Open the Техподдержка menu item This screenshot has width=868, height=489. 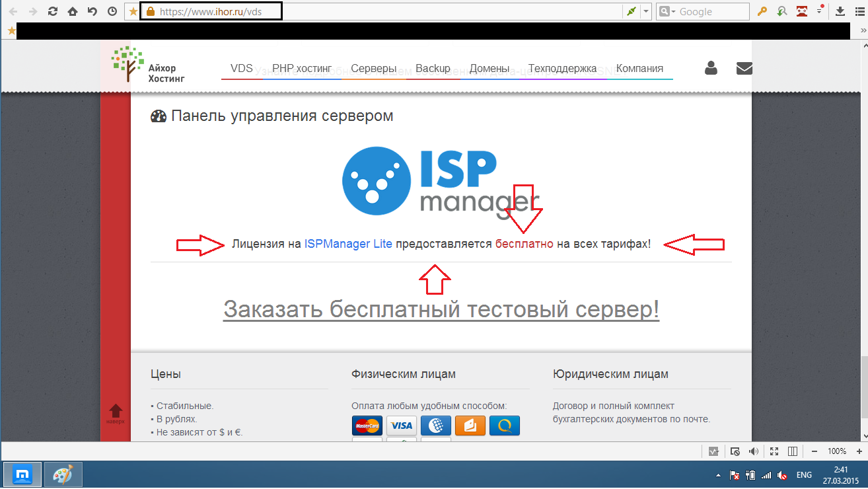[563, 69]
